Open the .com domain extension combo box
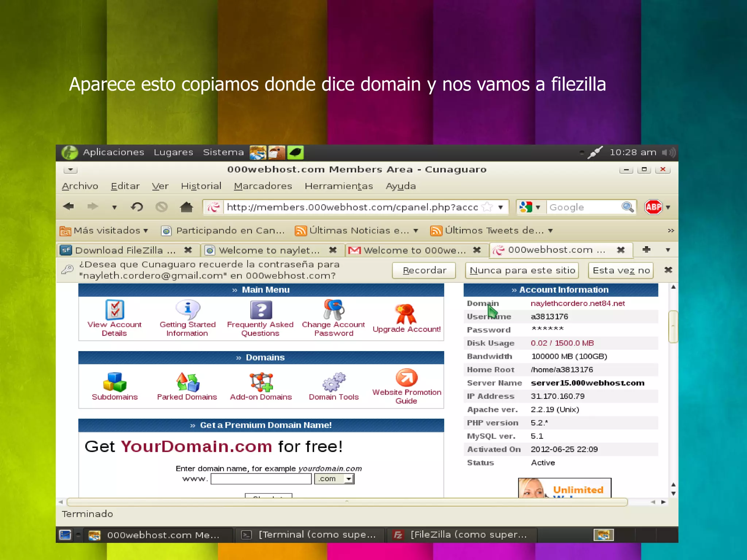This screenshot has height=560, width=747. 334,479
